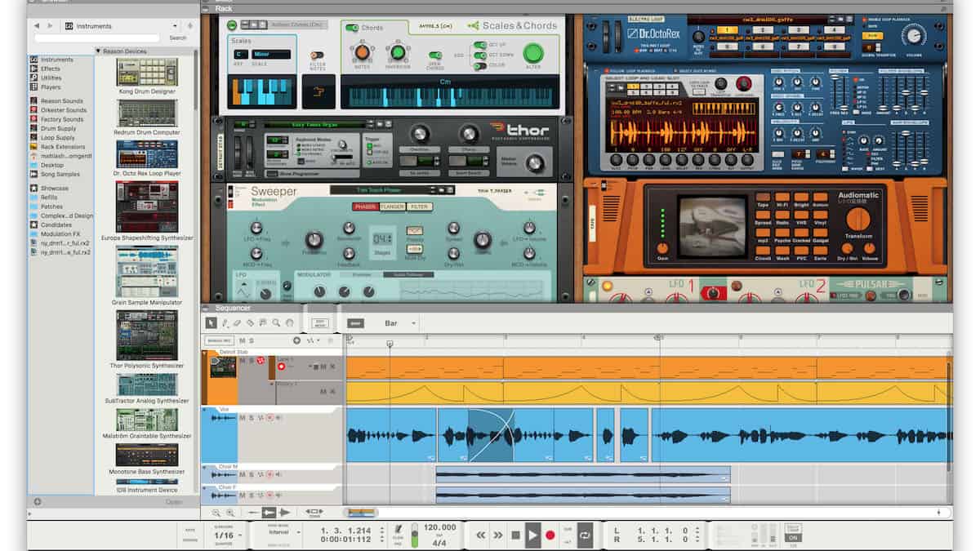Select the Hand tool in sequencer toolbar
980x551 pixels.
pyautogui.click(x=288, y=323)
